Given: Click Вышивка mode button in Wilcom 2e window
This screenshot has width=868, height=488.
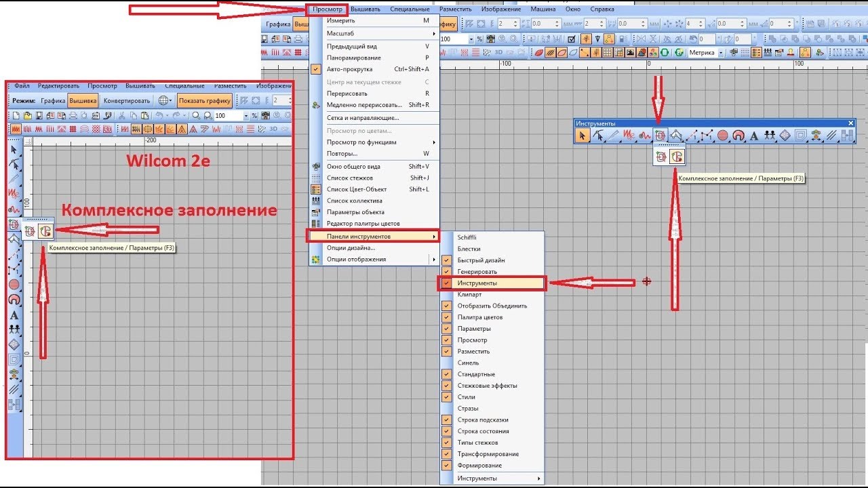Looking at the screenshot, I should (83, 100).
